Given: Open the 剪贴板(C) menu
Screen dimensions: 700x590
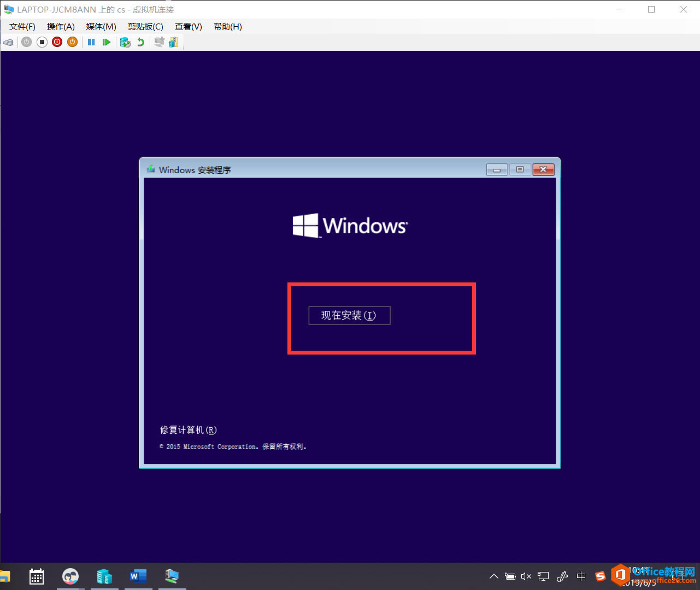Looking at the screenshot, I should [x=145, y=27].
